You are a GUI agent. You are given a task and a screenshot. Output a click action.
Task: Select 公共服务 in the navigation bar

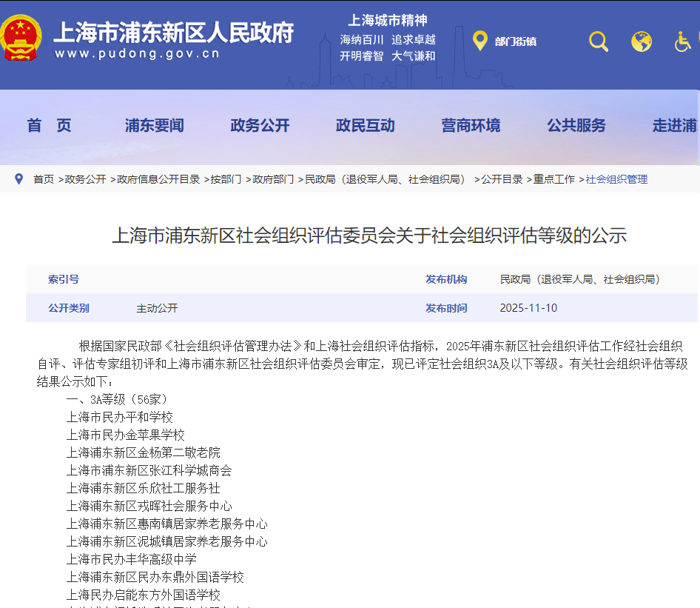point(576,127)
